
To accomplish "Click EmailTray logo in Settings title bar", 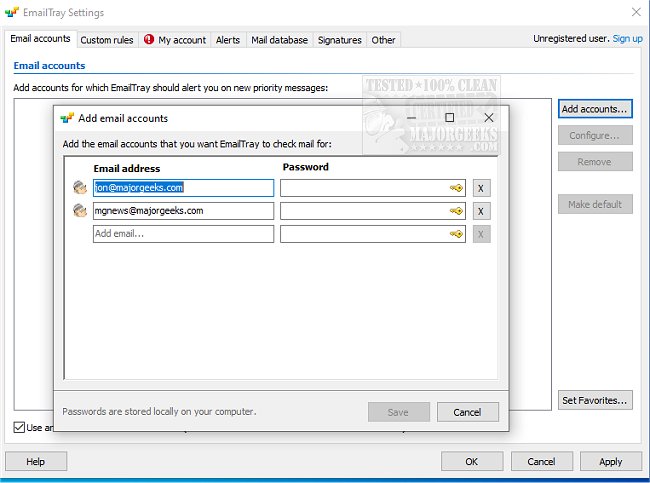I will pos(12,12).
